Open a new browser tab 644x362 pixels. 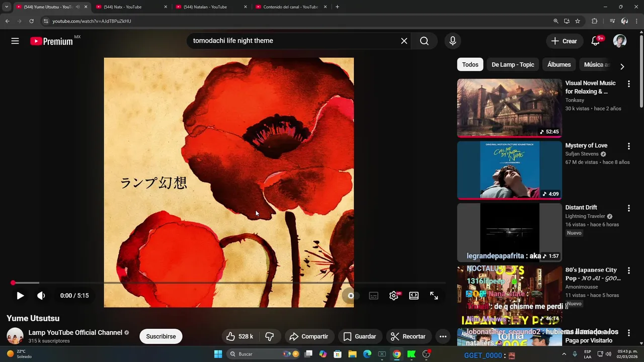337,7
